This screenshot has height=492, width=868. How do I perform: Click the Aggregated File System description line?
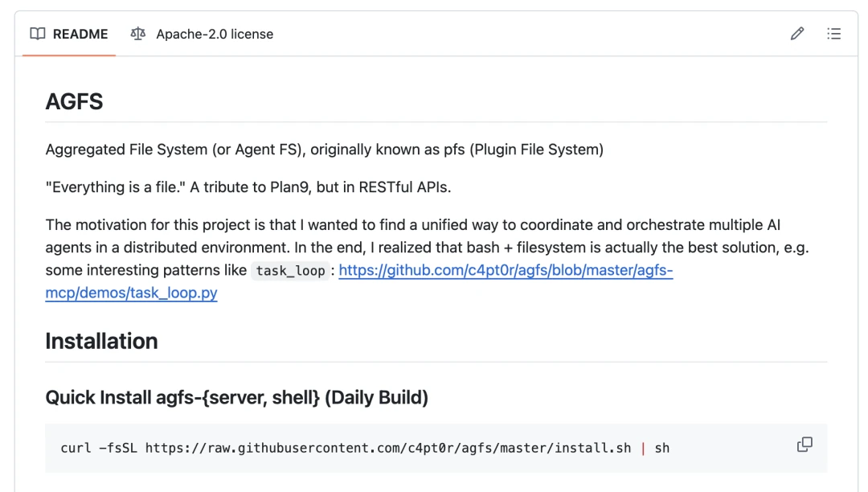[324, 150]
